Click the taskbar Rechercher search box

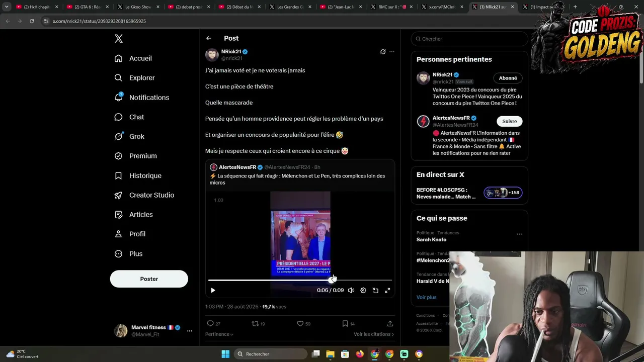coord(270,354)
